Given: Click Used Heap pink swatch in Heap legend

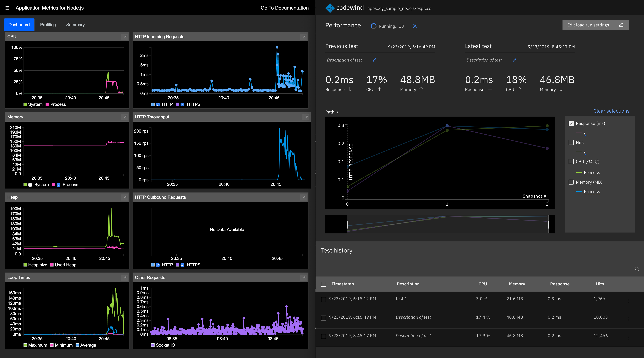Looking at the screenshot, I should (x=52, y=265).
